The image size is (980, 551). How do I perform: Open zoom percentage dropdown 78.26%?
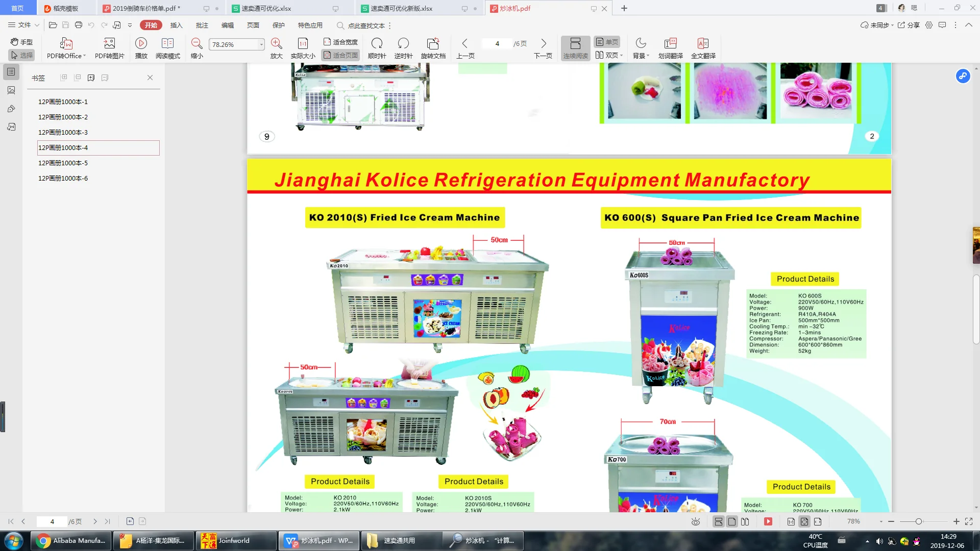coord(261,44)
